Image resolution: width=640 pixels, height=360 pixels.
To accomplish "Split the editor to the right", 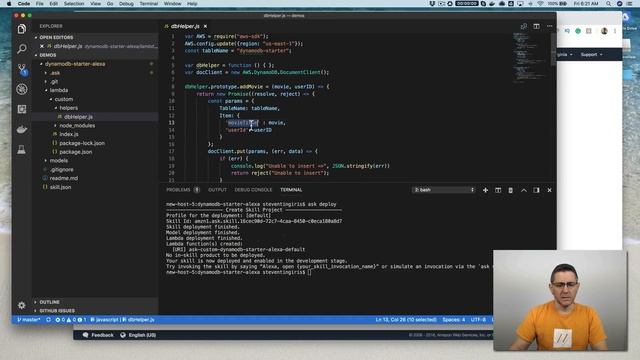I will click(536, 26).
